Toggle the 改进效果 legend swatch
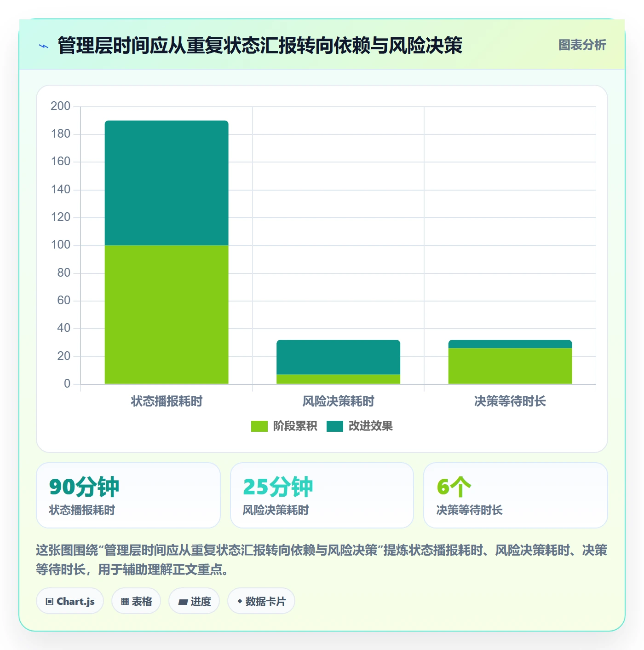Image resolution: width=644 pixels, height=650 pixels. click(x=335, y=426)
